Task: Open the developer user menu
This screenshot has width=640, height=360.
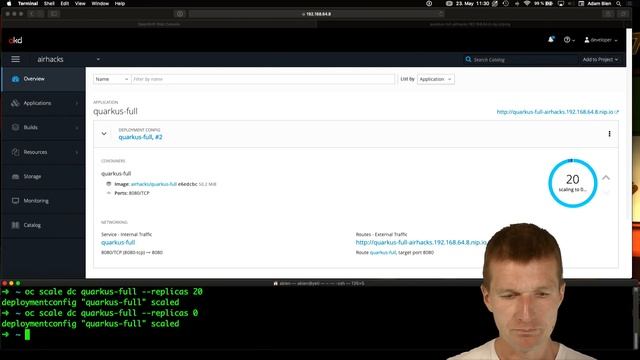Action: [x=601, y=40]
